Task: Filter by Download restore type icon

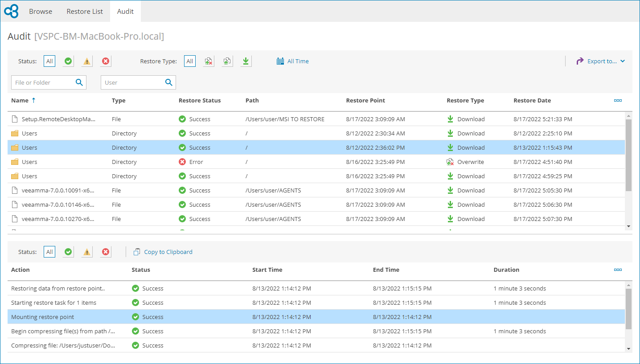Action: click(246, 61)
